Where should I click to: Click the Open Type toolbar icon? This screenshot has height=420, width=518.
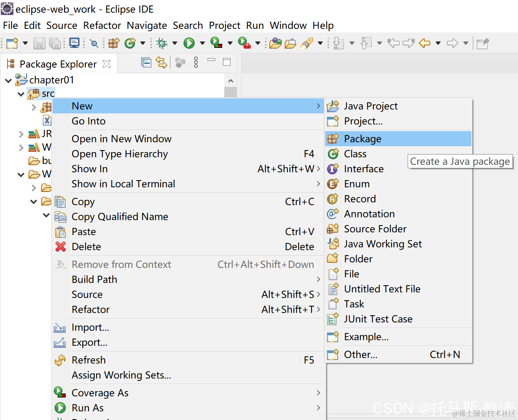(x=276, y=43)
